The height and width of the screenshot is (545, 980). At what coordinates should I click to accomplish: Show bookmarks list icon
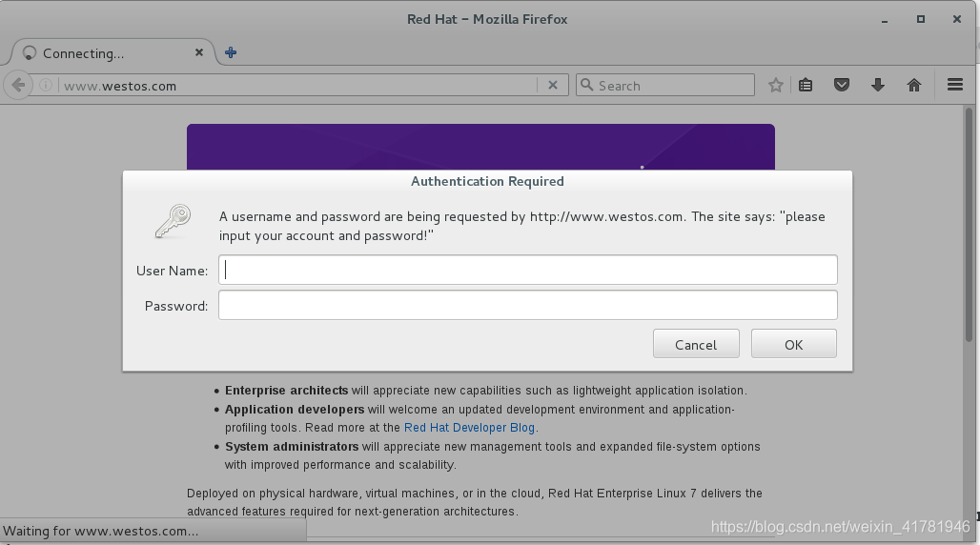tap(806, 85)
